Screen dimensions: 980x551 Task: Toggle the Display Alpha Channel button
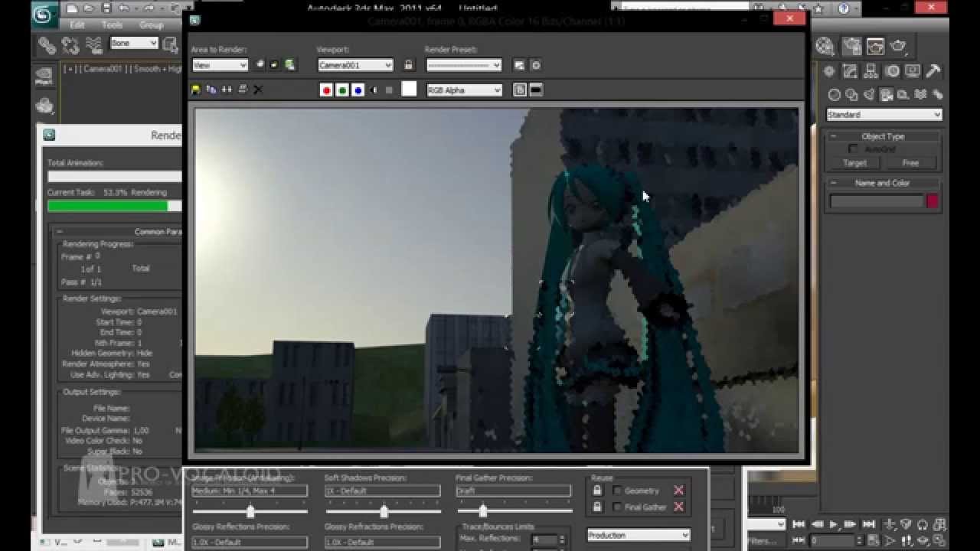pyautogui.click(x=374, y=90)
